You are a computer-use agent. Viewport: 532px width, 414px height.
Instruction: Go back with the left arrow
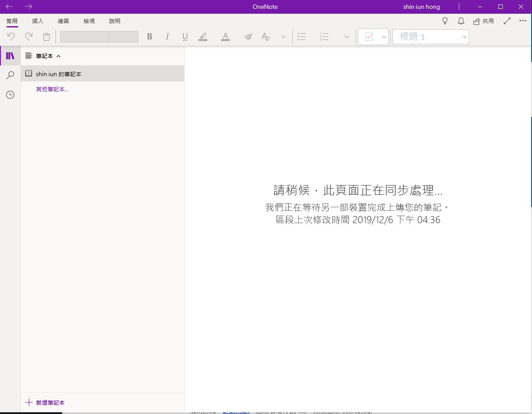(x=9, y=7)
